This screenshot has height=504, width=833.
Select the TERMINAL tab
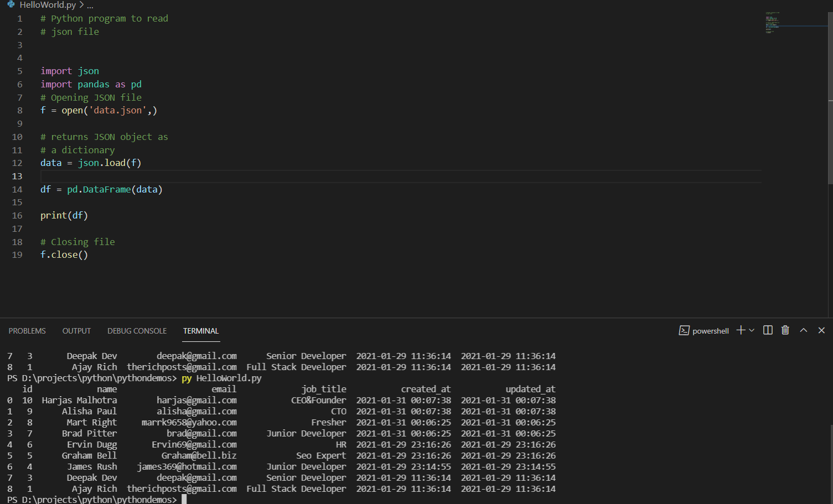(x=200, y=330)
